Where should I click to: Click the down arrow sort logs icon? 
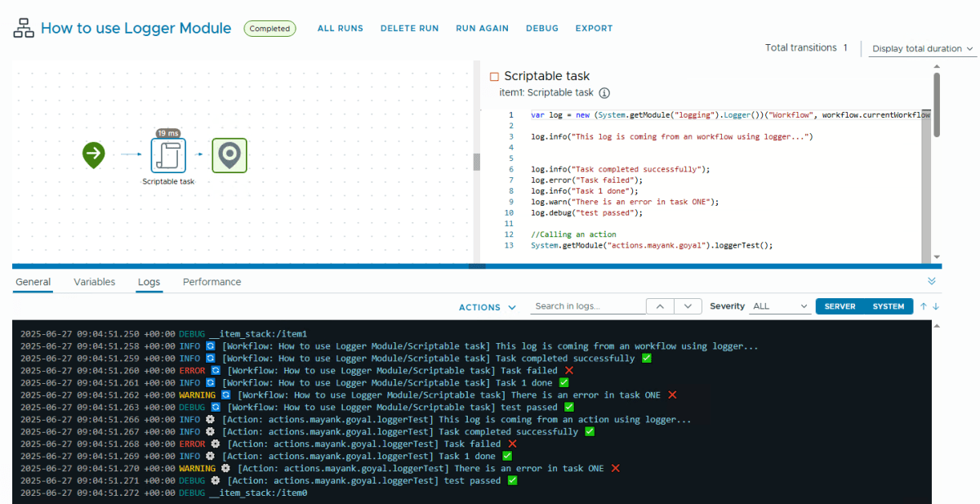click(x=936, y=306)
